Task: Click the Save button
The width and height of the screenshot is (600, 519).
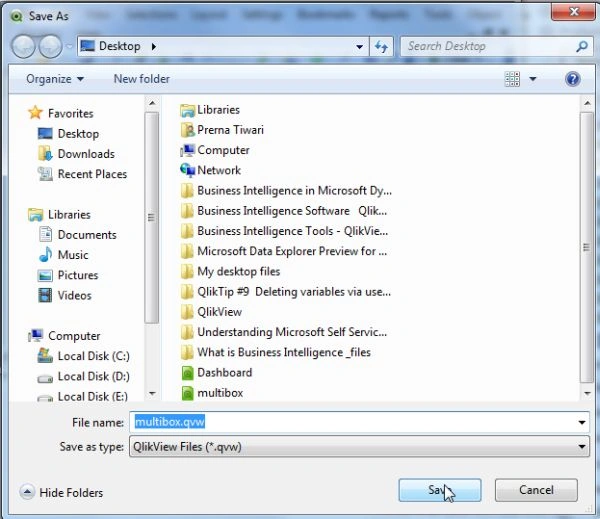Action: click(440, 490)
